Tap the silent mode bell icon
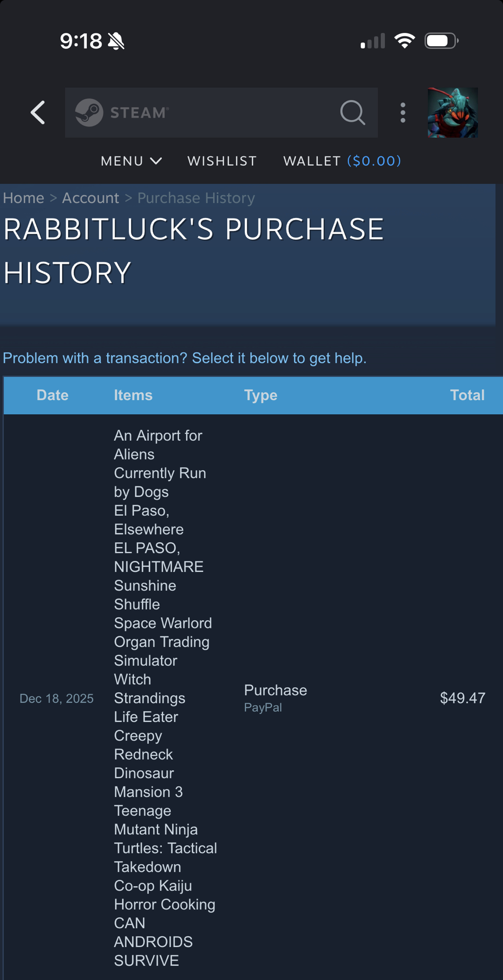503x980 pixels. pos(116,41)
